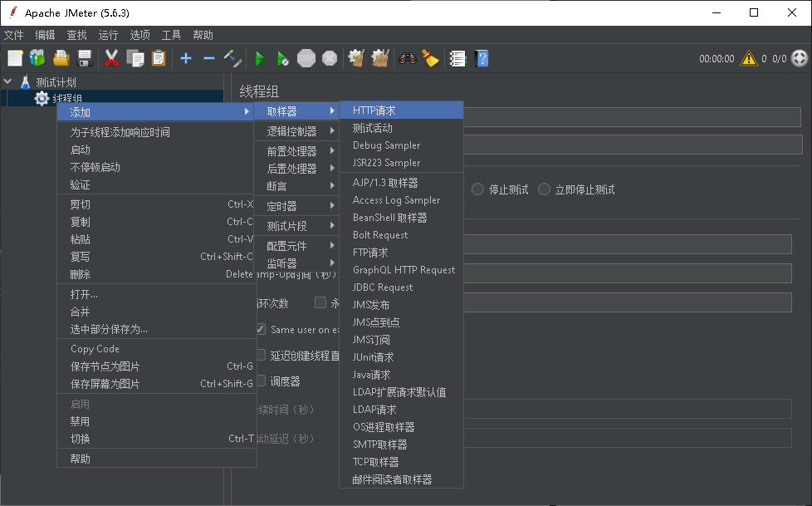Open the 运行 menu

[108, 35]
